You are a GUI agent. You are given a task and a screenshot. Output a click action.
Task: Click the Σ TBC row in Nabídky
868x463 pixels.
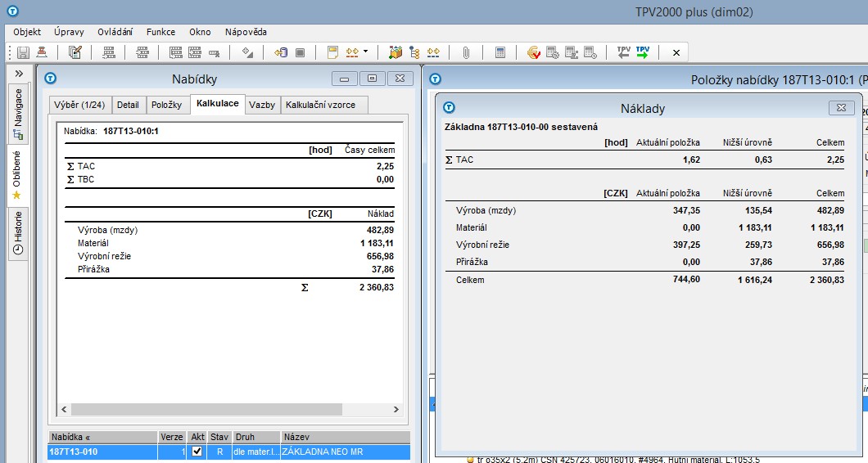[x=230, y=179]
